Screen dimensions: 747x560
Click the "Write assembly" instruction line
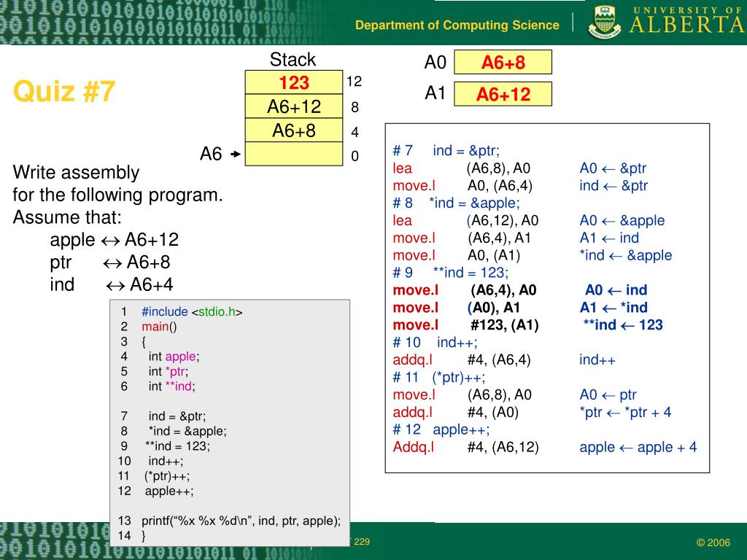pyautogui.click(x=76, y=172)
